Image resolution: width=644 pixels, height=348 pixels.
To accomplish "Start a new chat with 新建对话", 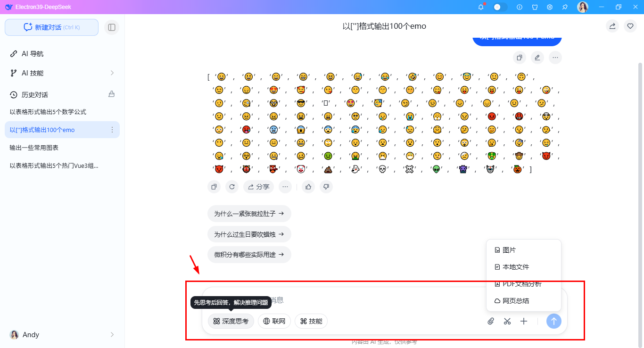I will click(51, 27).
